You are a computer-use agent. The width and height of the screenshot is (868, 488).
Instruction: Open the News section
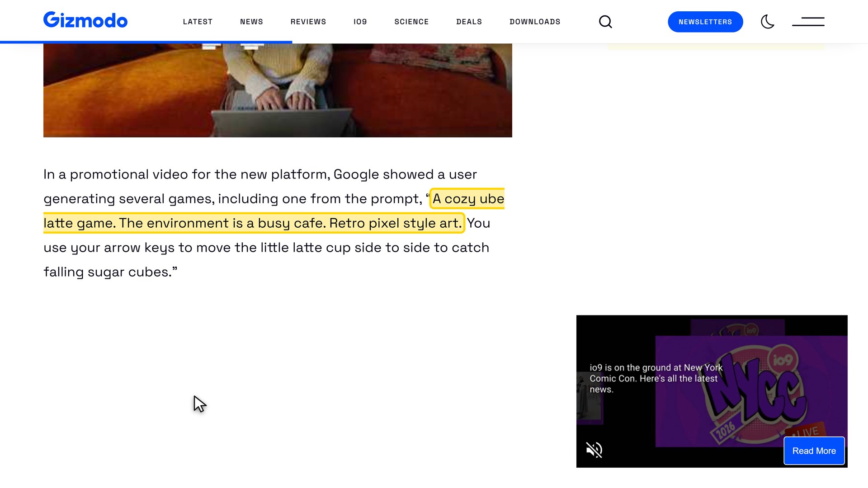click(251, 22)
